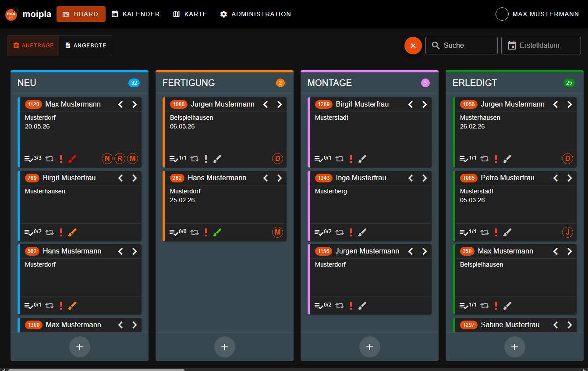Go to Administration settings

(255, 14)
